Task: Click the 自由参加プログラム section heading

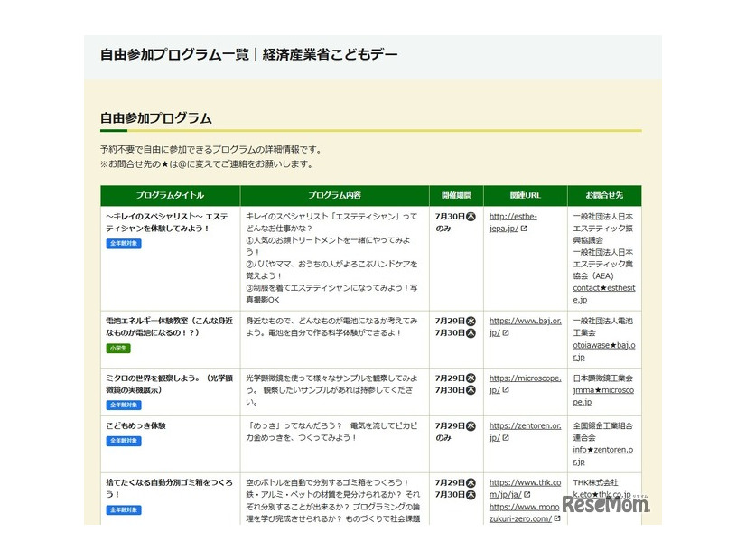Action: click(156, 118)
